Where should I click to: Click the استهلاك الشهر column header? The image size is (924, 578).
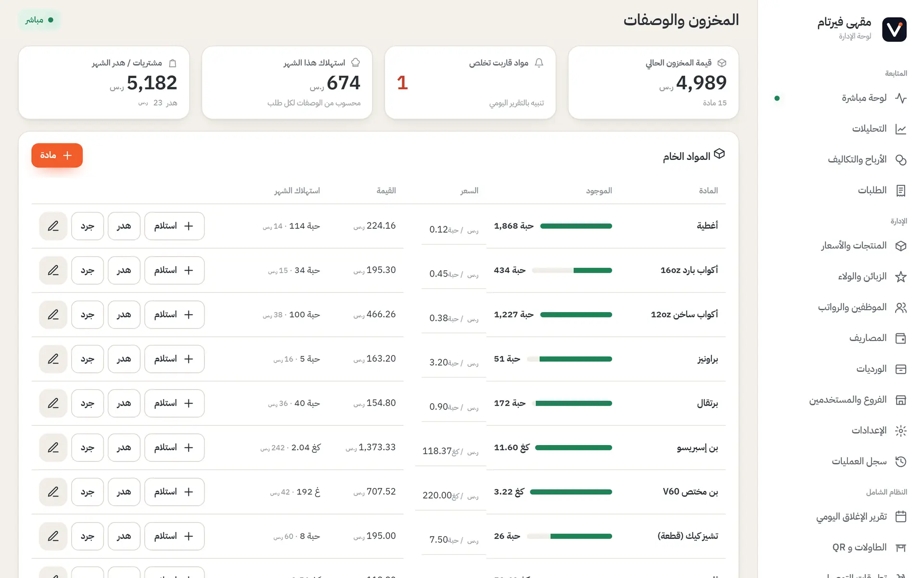pos(297,191)
